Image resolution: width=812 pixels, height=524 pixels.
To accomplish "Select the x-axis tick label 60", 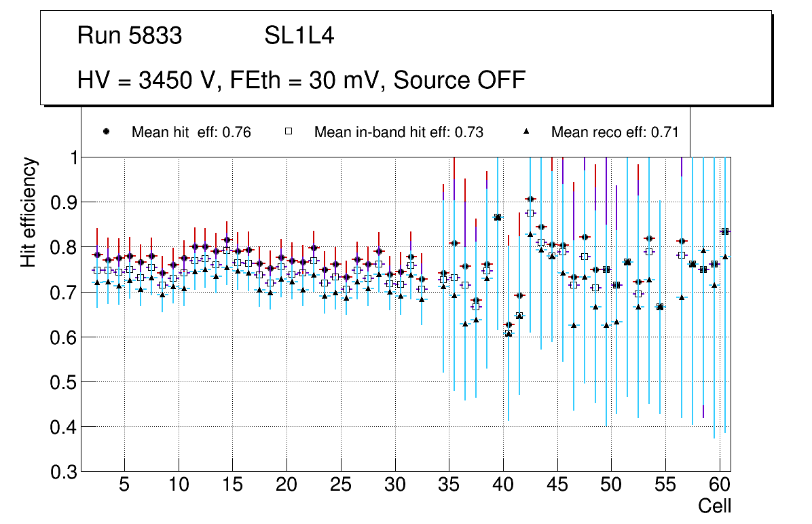I will click(720, 486).
